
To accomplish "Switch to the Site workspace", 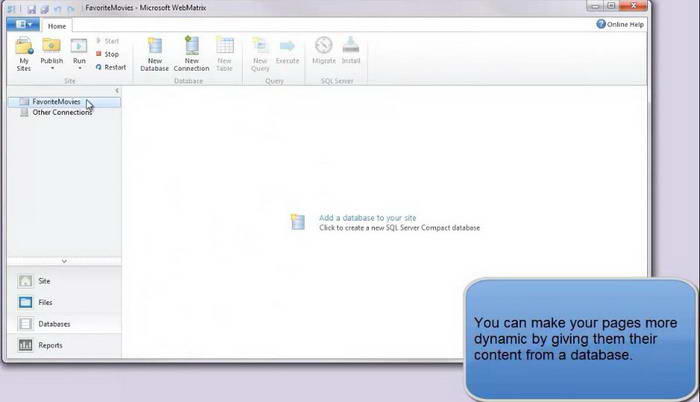I will point(64,281).
